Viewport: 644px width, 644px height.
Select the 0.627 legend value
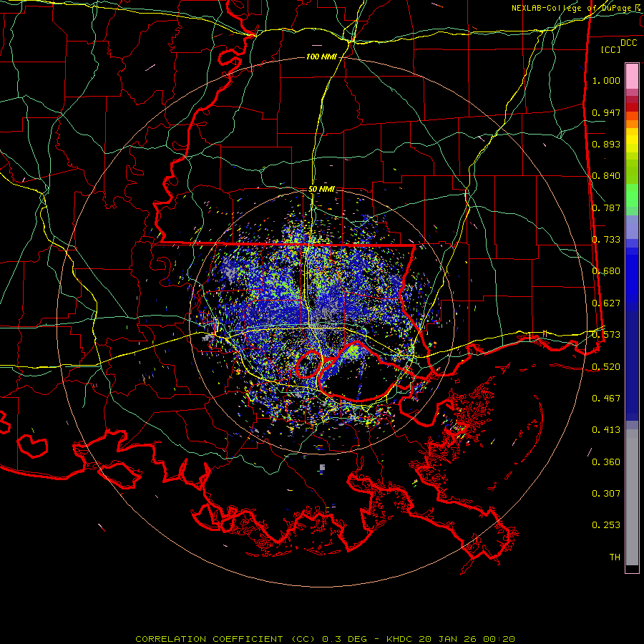[x=606, y=303]
